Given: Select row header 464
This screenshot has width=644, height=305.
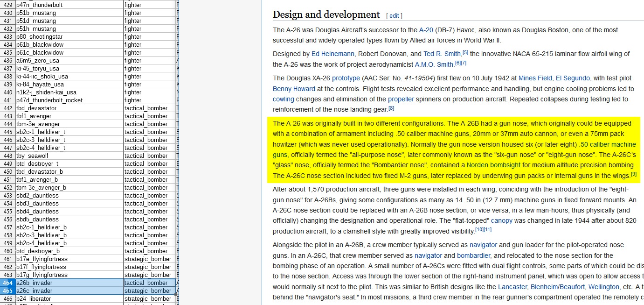Looking at the screenshot, I should coord(7,283).
